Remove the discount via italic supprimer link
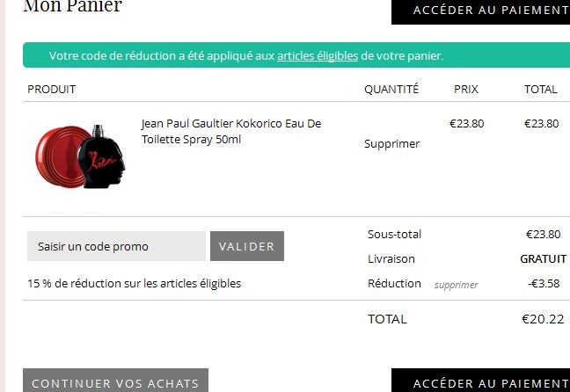The image size is (570, 392). [456, 285]
